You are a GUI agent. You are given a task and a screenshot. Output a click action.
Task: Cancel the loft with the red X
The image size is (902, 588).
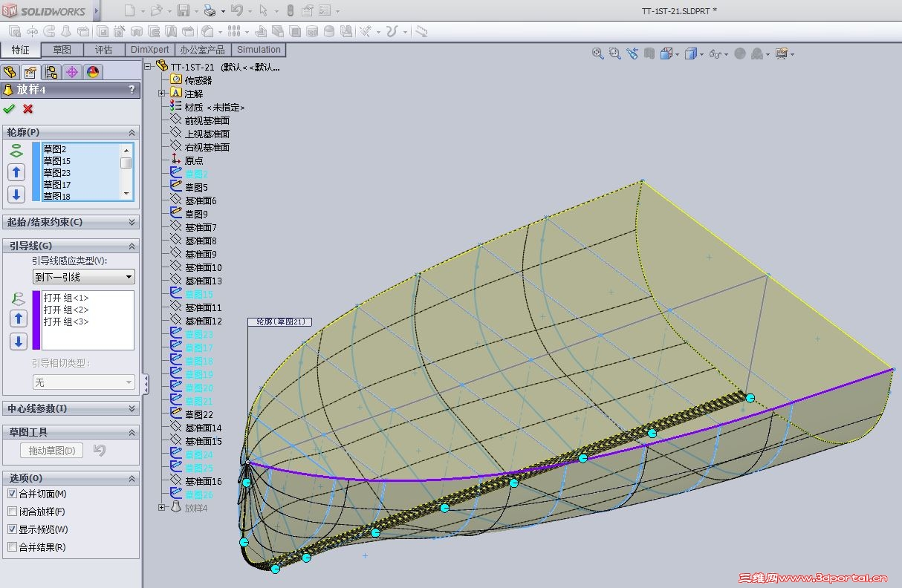coord(28,109)
